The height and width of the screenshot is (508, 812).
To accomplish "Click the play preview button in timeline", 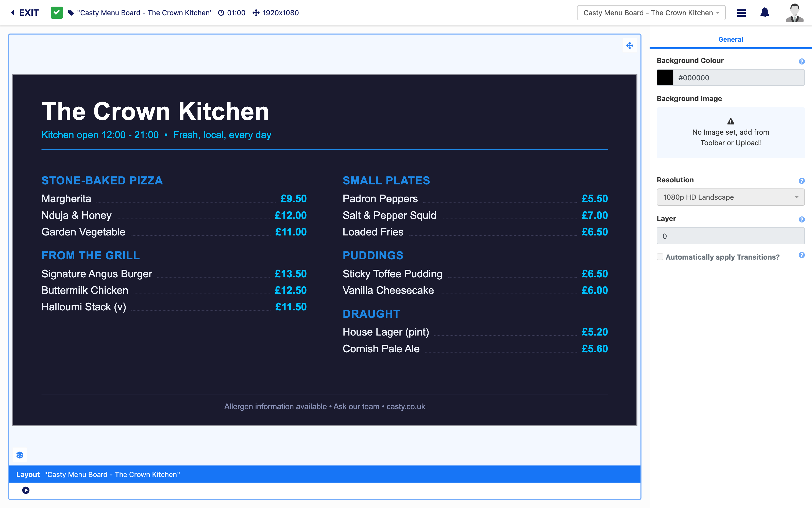I will tap(26, 490).
